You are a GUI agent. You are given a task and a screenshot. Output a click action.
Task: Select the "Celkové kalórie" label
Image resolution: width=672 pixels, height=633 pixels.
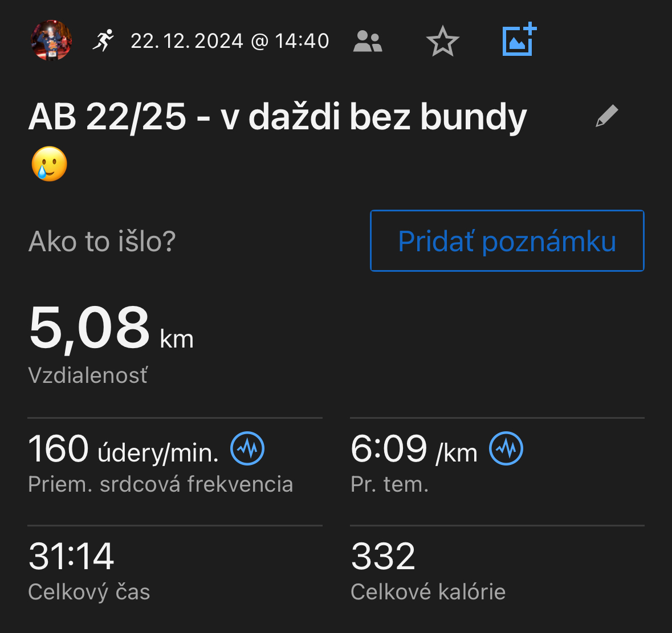click(428, 592)
